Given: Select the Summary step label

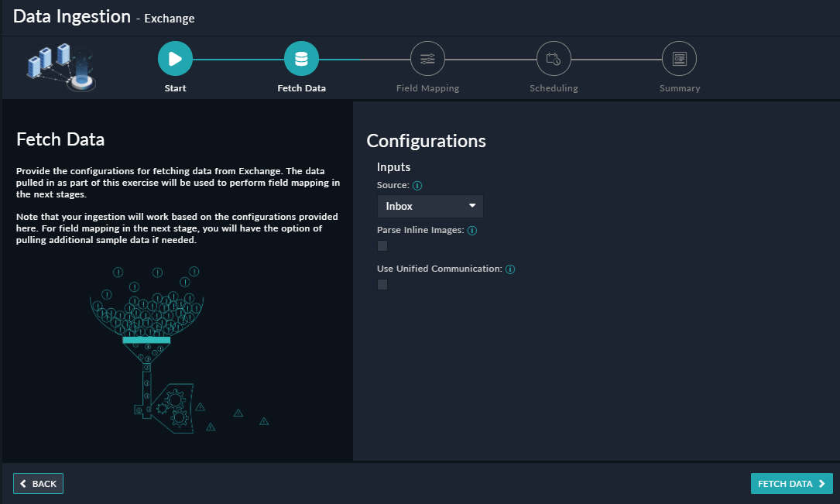Looking at the screenshot, I should 679,88.
